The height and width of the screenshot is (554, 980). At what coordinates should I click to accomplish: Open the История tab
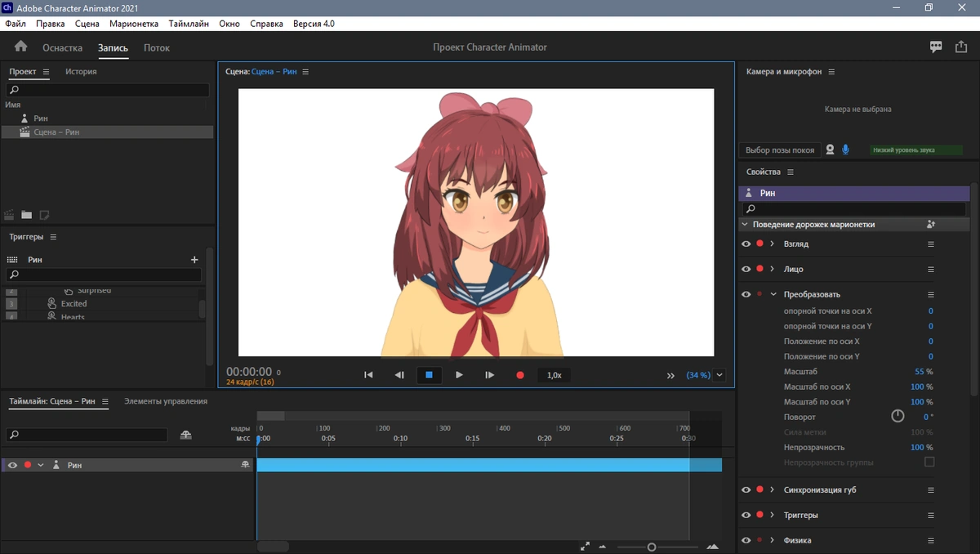pyautogui.click(x=81, y=72)
